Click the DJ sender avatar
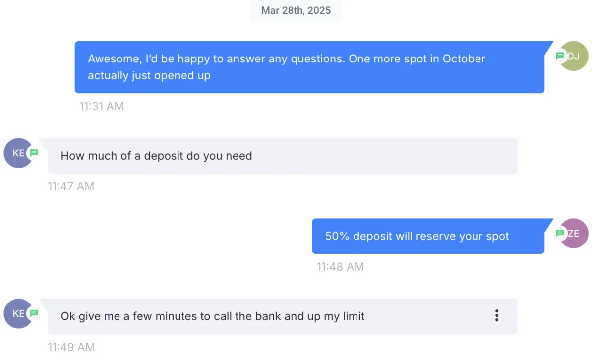Screen dimensions: 595x364 coord(575,56)
